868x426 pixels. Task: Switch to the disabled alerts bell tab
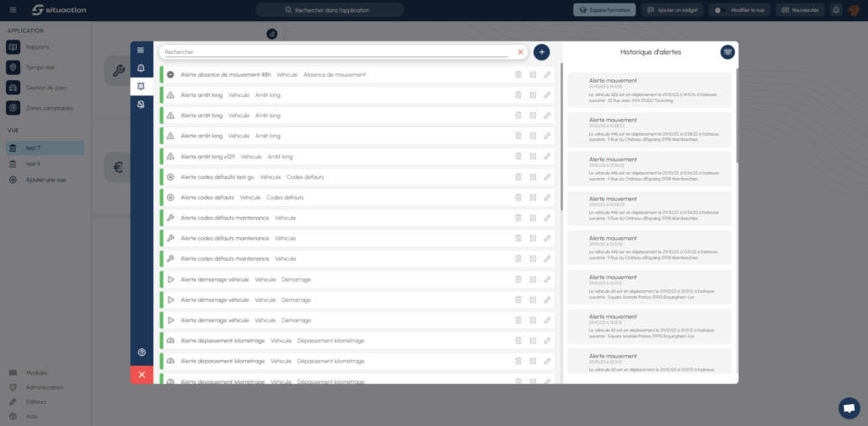point(141,104)
